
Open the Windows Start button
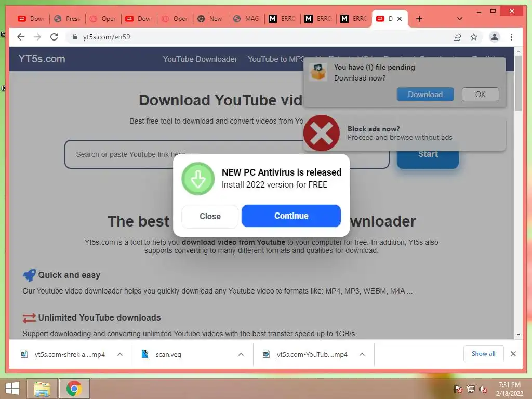pyautogui.click(x=12, y=389)
